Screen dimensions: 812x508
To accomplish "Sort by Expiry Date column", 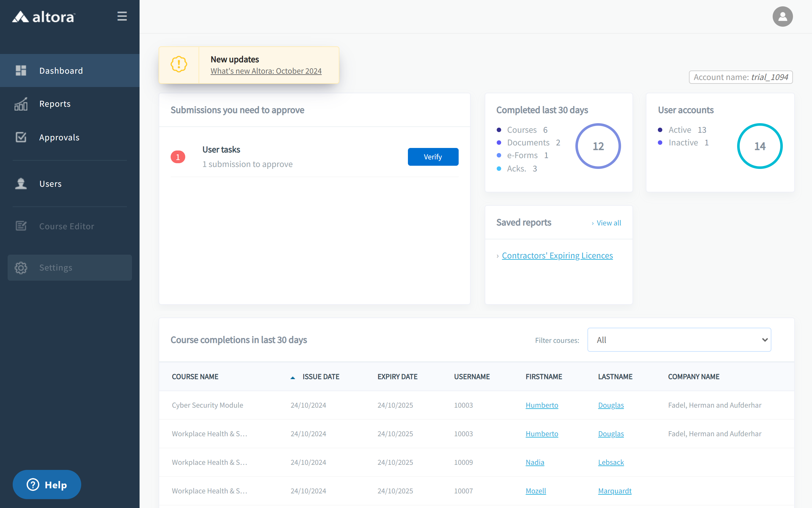I will 397,377.
